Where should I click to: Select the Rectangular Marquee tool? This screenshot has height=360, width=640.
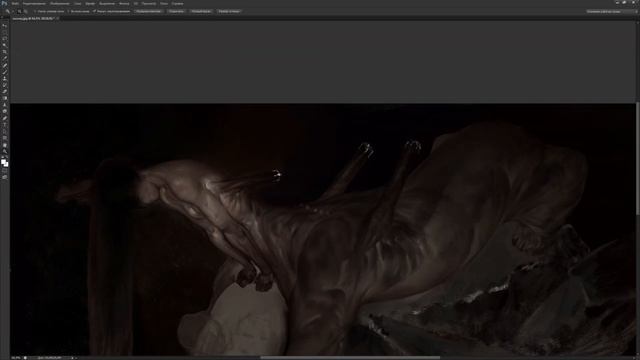click(4, 32)
